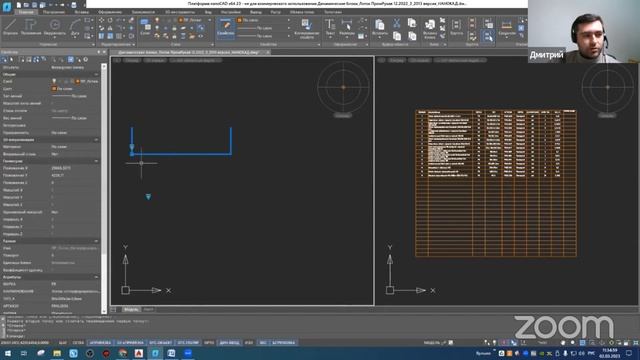
Task: Click the Сверху label under the left view cube
Action: coord(342,116)
